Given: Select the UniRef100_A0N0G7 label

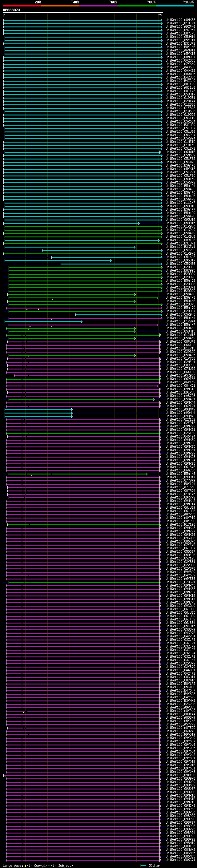Looking at the screenshot, I should point(180,57).
